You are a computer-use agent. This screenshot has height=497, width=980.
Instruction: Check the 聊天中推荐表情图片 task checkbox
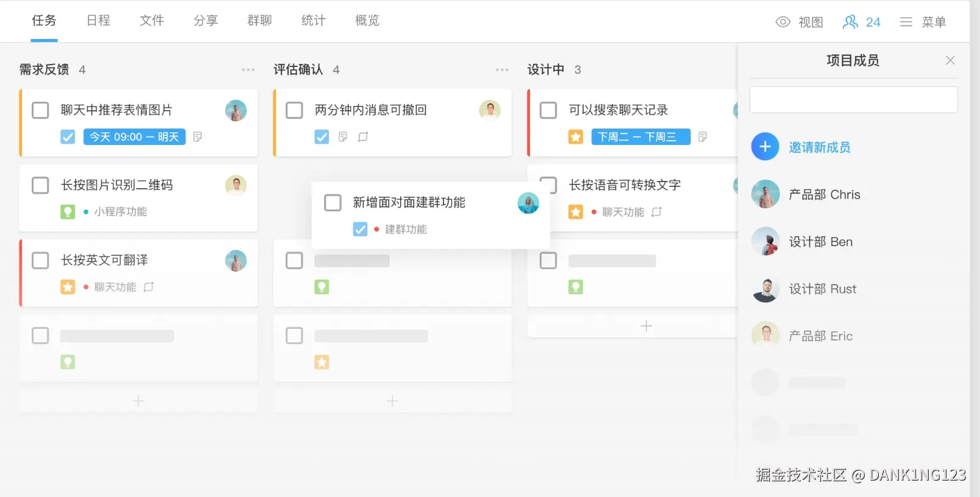click(40, 110)
